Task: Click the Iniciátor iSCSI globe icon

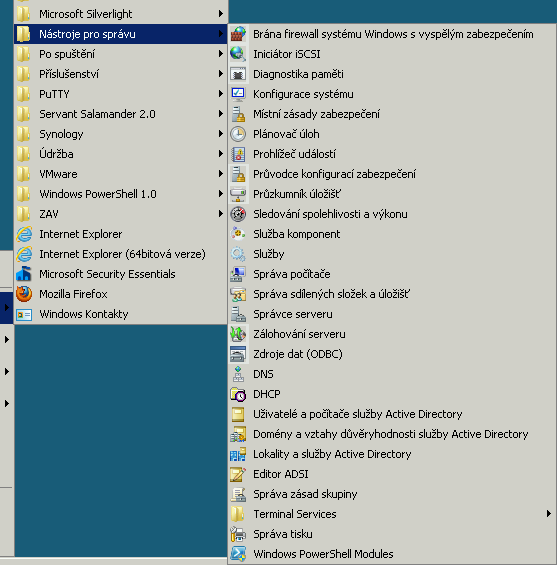Action: point(238,54)
